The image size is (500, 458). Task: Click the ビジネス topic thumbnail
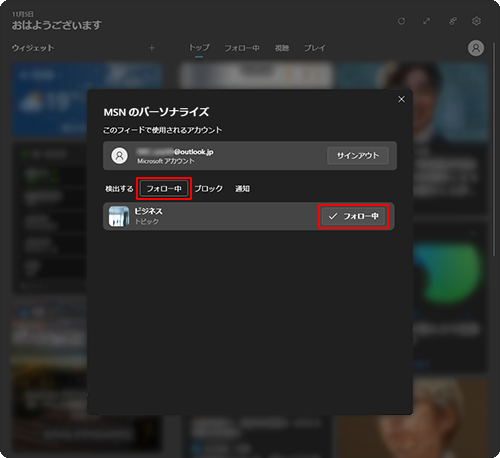119,216
